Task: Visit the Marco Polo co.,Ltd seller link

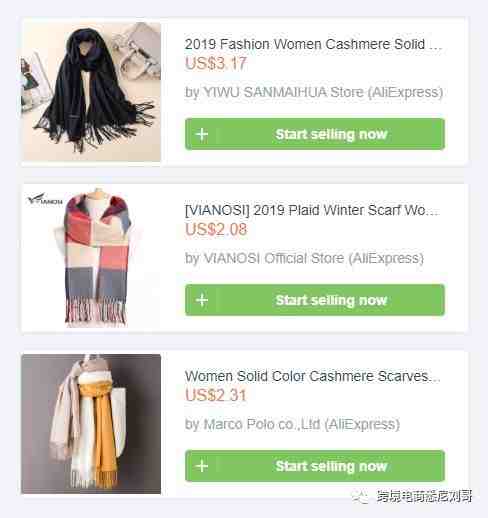Action: tap(292, 424)
